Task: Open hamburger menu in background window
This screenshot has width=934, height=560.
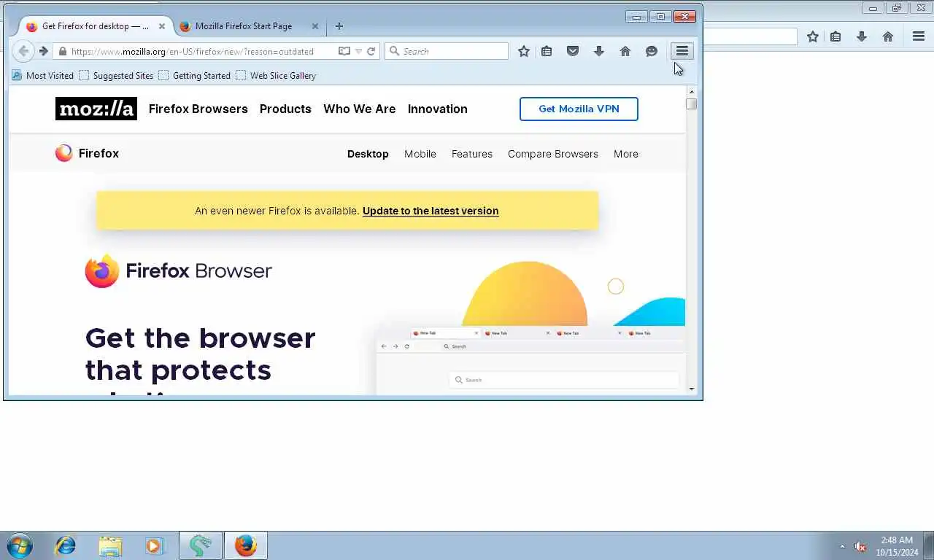Action: pyautogui.click(x=919, y=36)
